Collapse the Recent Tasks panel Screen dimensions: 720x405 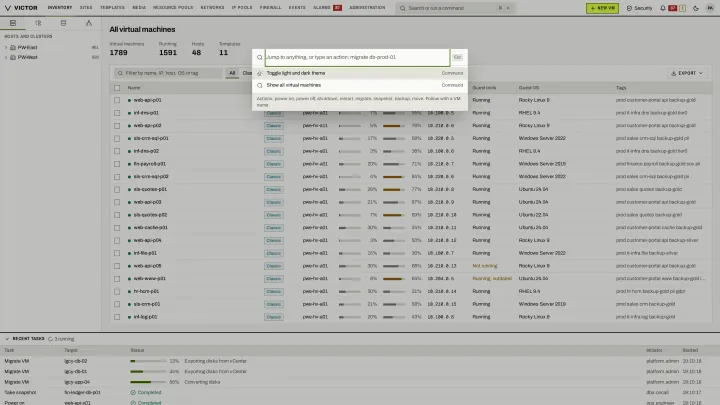[7, 339]
